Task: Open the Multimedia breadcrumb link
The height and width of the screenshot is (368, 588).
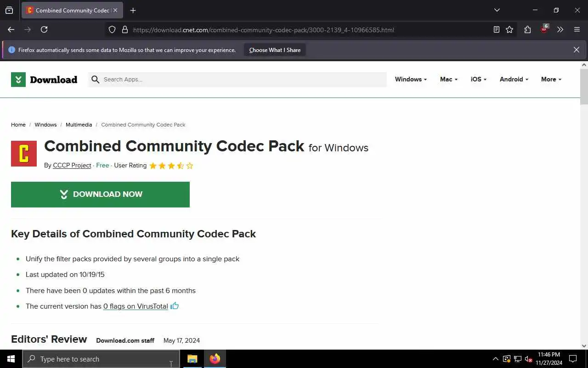Action: [x=79, y=125]
